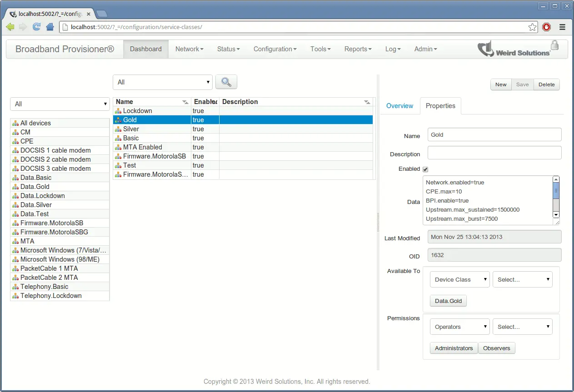This screenshot has height=392, width=574.
Task: Click the Data.Gold button under Available To
Action: pyautogui.click(x=448, y=301)
